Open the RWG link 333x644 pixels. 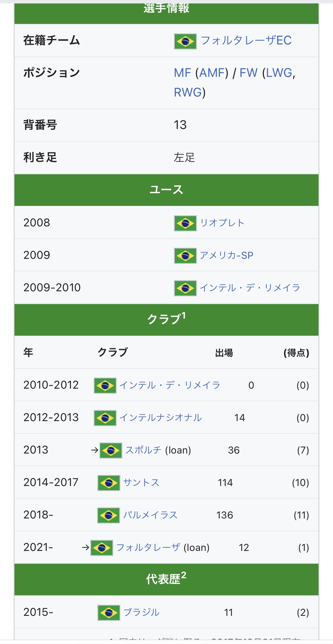pyautogui.click(x=188, y=93)
